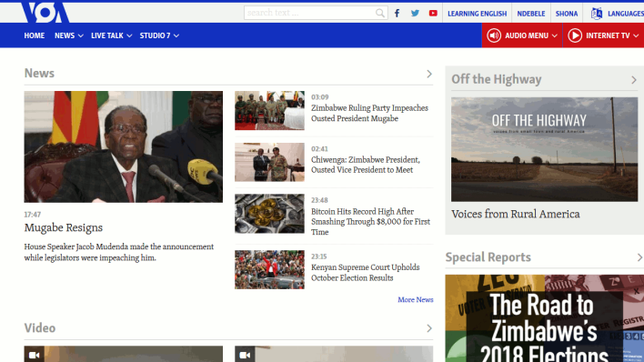This screenshot has width=644, height=362.
Task: Open the Road to Zimbabwe's 2018 Elections banner
Action: pos(545,318)
